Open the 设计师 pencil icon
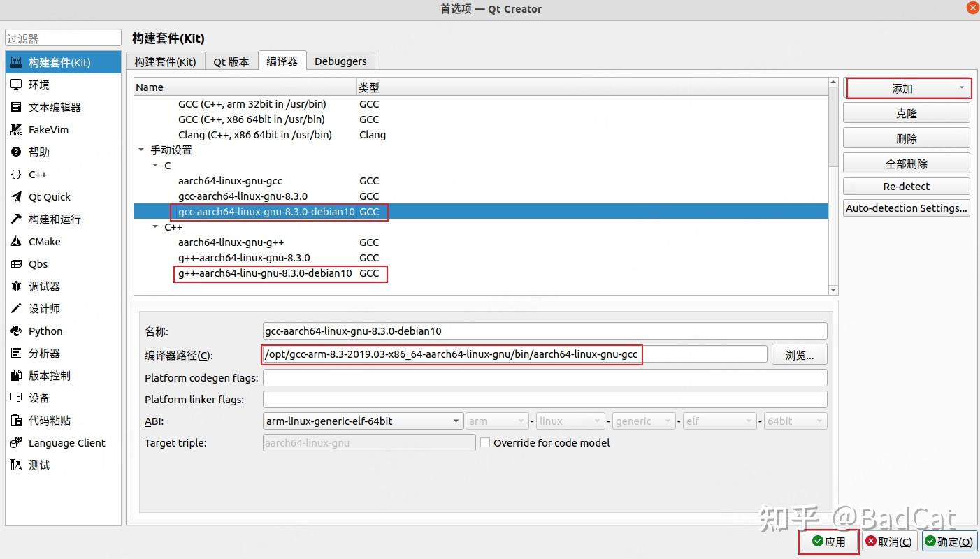The height and width of the screenshot is (559, 980). tap(16, 308)
